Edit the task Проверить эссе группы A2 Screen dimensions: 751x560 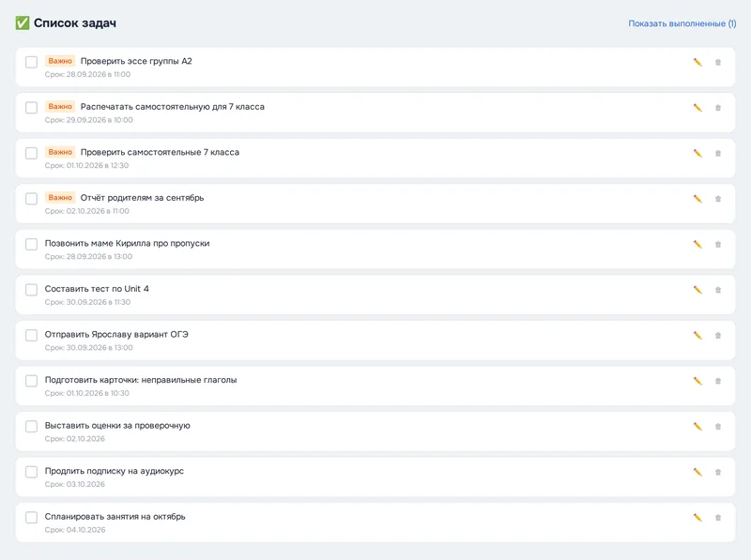tap(697, 62)
